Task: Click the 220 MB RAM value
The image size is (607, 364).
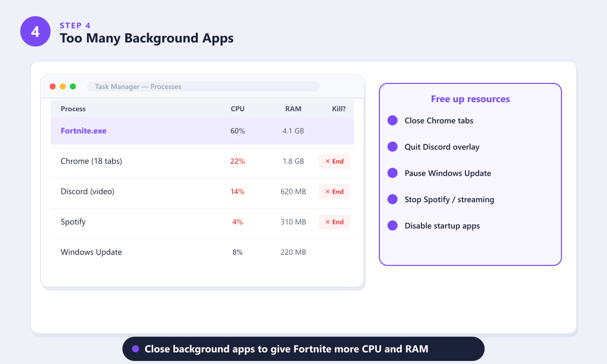Action: [x=293, y=252]
